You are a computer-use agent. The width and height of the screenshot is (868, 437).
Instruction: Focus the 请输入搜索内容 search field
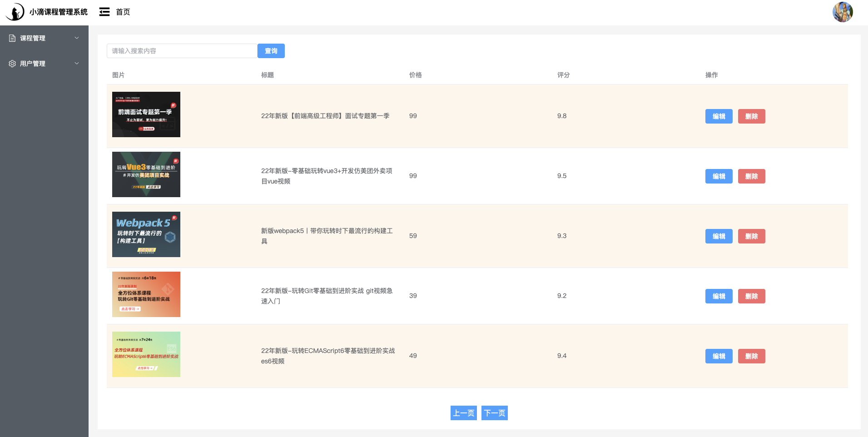[182, 51]
